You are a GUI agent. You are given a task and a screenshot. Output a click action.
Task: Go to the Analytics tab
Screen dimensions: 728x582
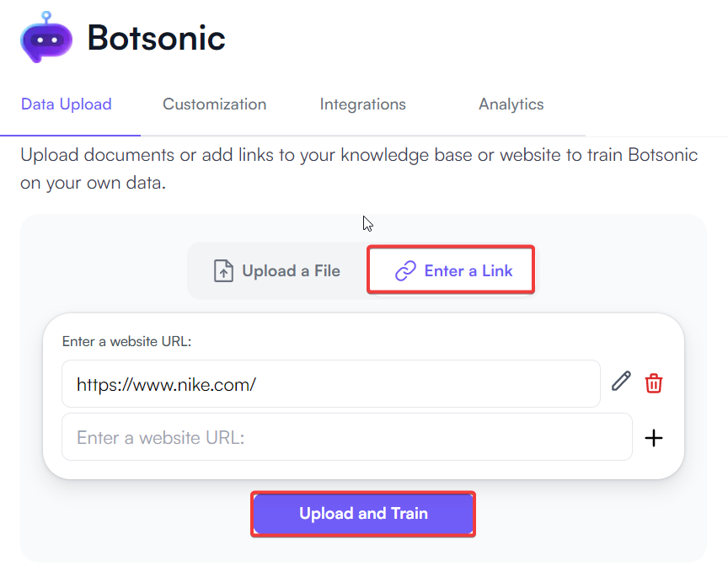click(x=511, y=104)
